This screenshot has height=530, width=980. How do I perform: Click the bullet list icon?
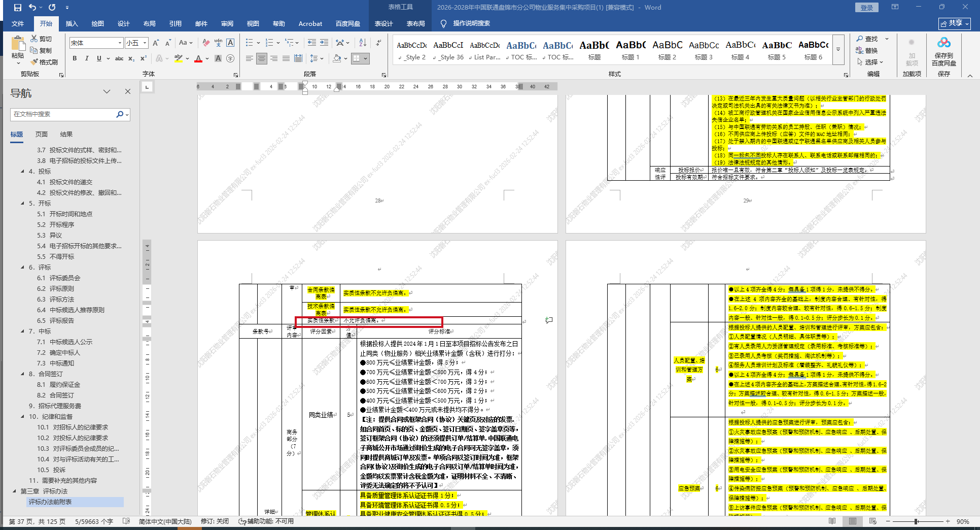pos(249,43)
